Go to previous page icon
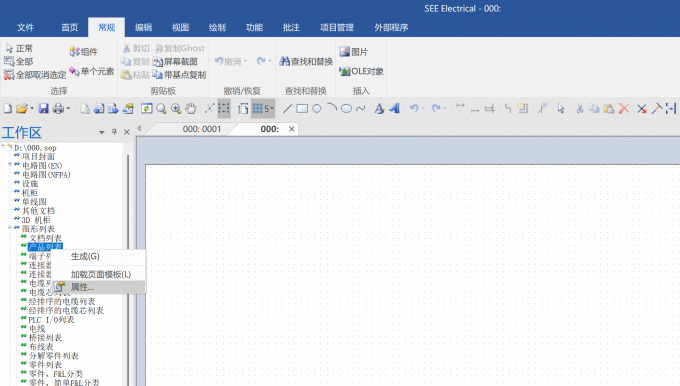 (99, 108)
